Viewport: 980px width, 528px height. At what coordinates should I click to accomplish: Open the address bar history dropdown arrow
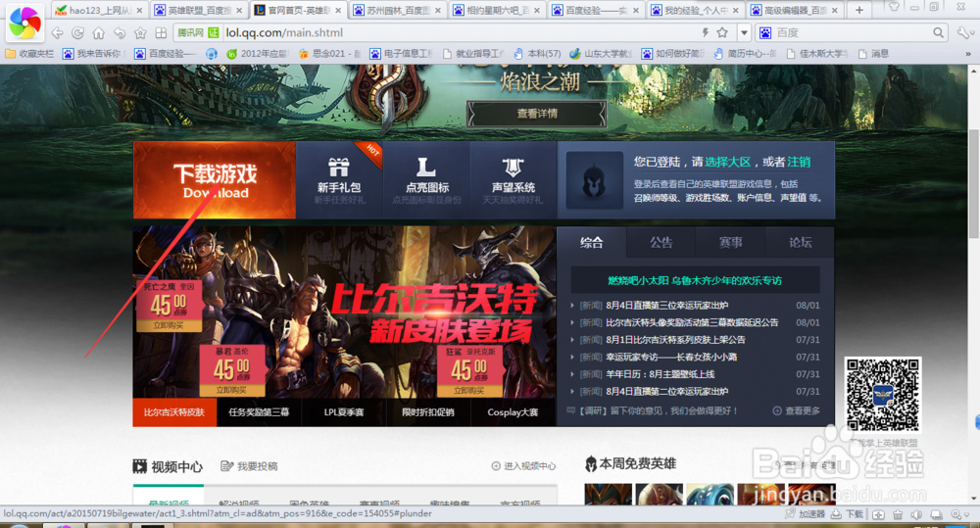(744, 32)
